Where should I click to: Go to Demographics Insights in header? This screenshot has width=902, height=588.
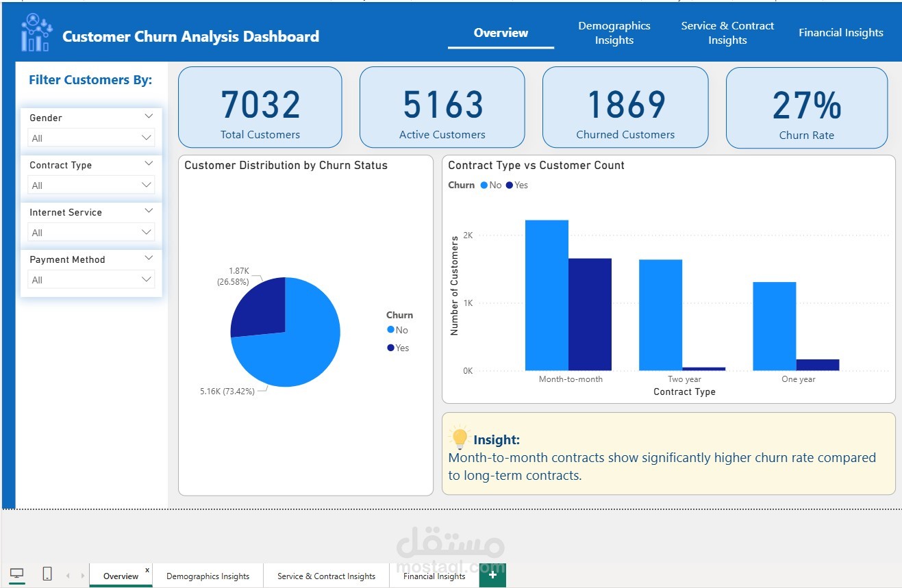click(x=614, y=33)
